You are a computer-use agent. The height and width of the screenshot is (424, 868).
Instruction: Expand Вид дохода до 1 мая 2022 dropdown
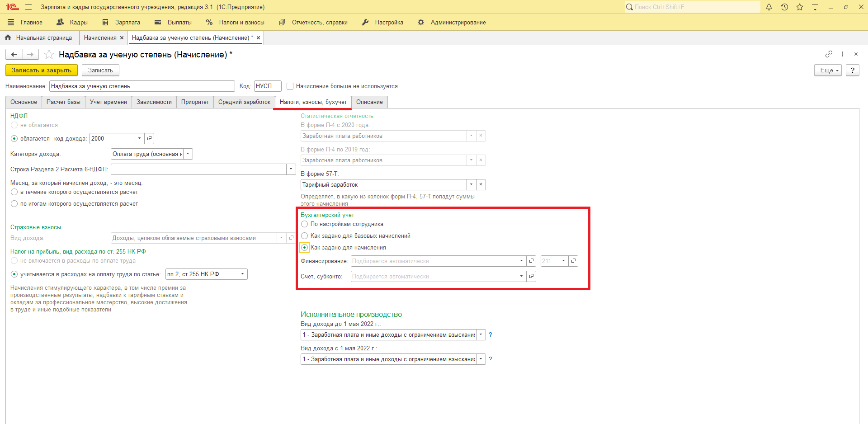[x=481, y=334]
